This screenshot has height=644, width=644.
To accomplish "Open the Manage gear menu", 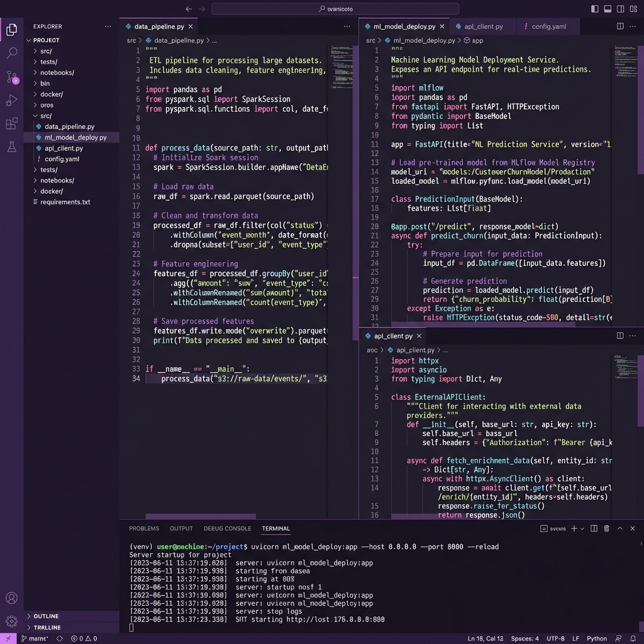I will pyautogui.click(x=11, y=621).
